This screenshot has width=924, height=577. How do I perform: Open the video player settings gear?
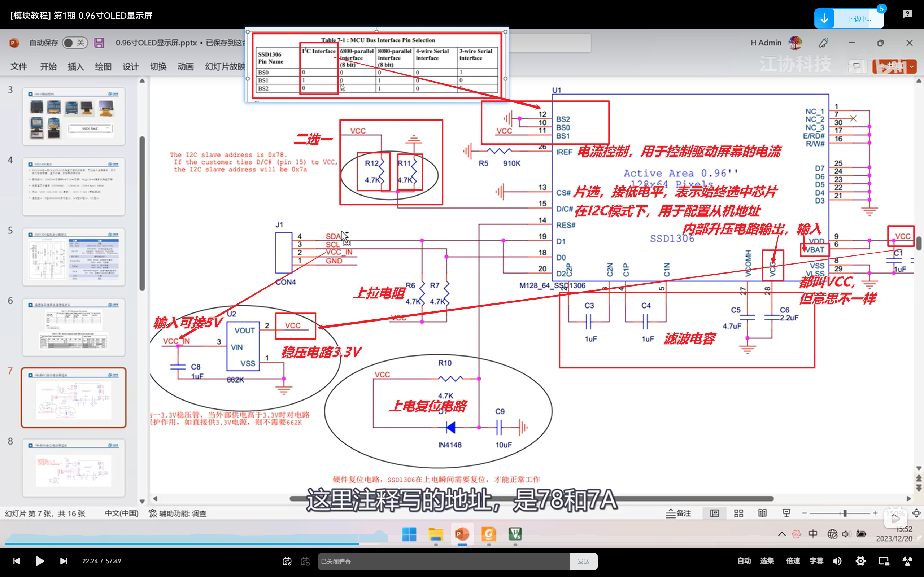coord(860,561)
